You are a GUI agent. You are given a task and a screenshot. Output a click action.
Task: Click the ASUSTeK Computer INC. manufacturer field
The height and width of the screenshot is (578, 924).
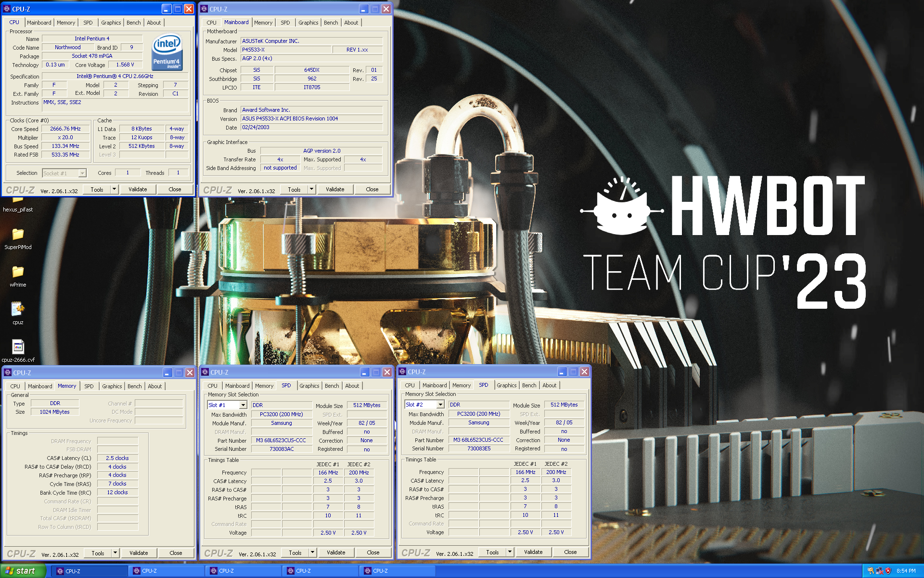click(x=311, y=41)
